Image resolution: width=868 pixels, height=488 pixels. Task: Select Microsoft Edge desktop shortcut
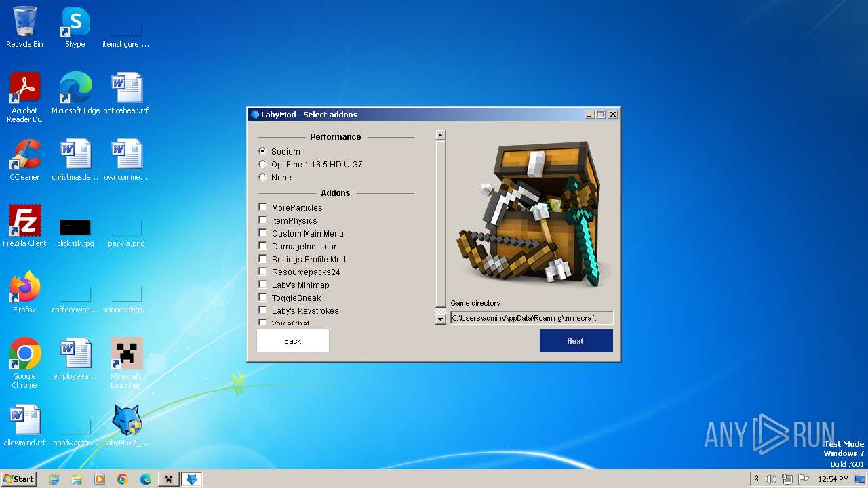point(75,94)
